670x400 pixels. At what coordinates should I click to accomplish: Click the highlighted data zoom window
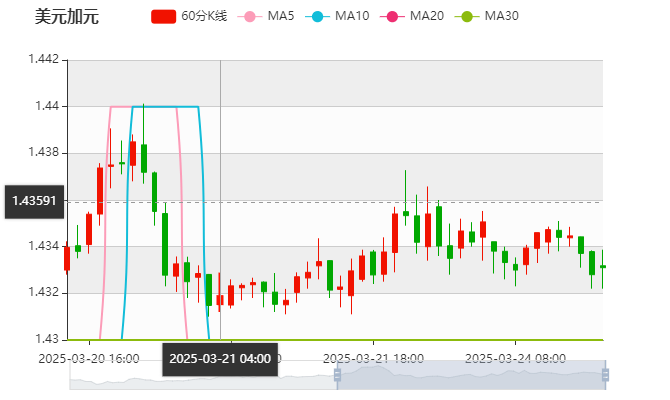(x=470, y=376)
